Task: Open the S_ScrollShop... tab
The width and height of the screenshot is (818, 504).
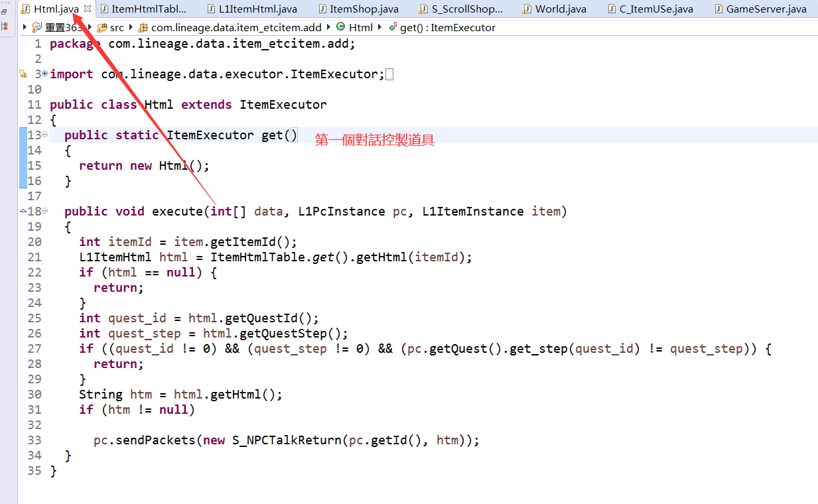Action: coord(462,9)
